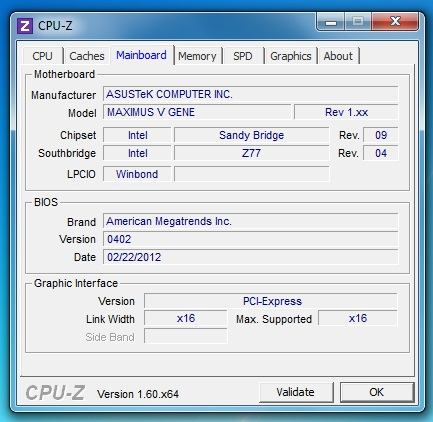
Task: Click the CPU-Z purple Z title icon
Action: click(25, 26)
